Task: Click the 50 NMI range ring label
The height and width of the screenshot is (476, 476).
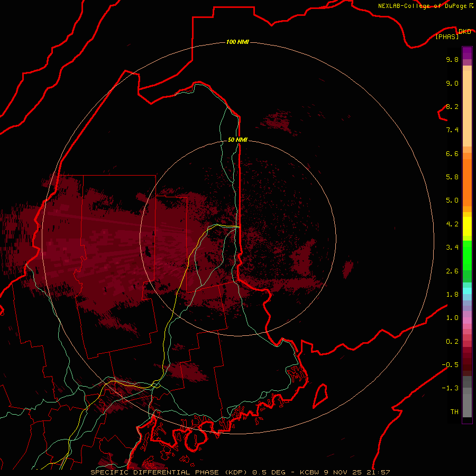Action: coord(237,140)
